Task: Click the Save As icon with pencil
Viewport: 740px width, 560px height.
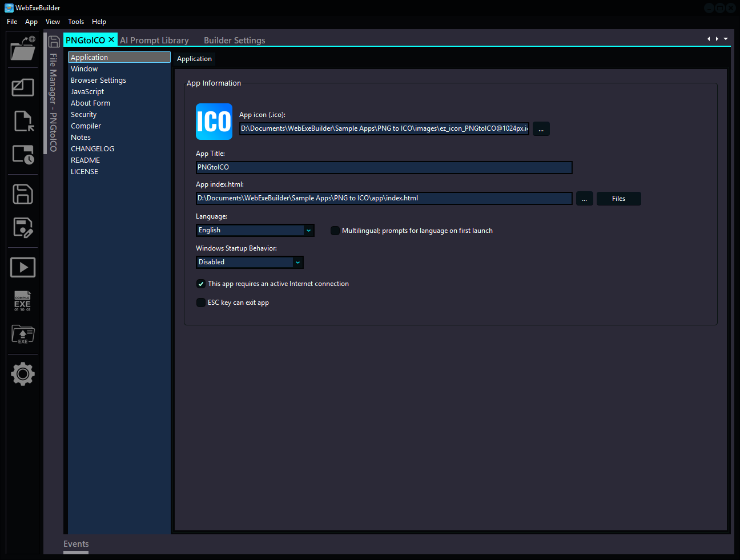Action: [x=22, y=228]
